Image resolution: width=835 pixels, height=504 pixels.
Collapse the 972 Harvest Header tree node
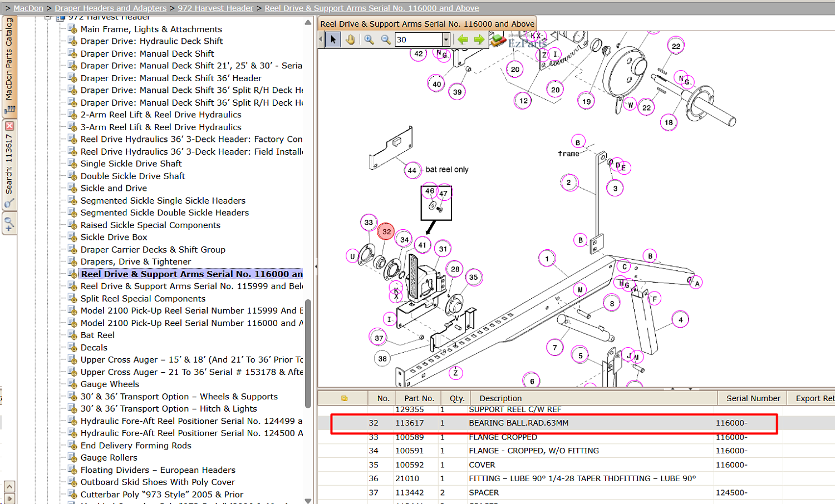pos(48,17)
